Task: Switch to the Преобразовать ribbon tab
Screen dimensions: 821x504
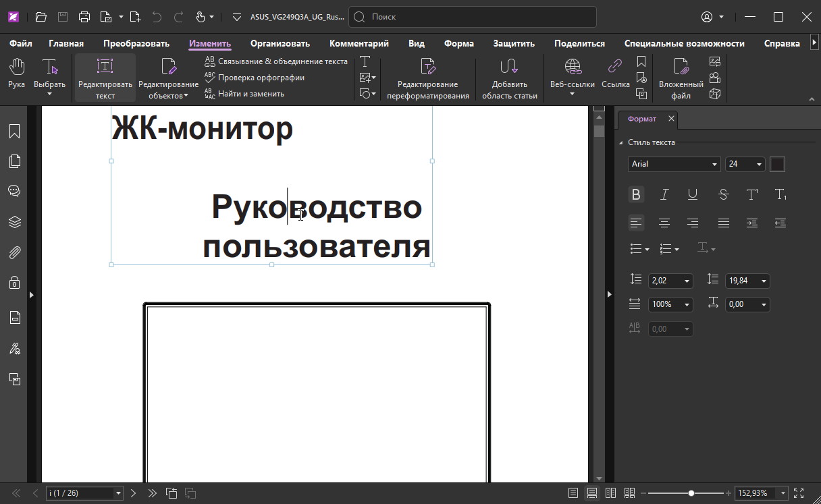Action: tap(136, 43)
